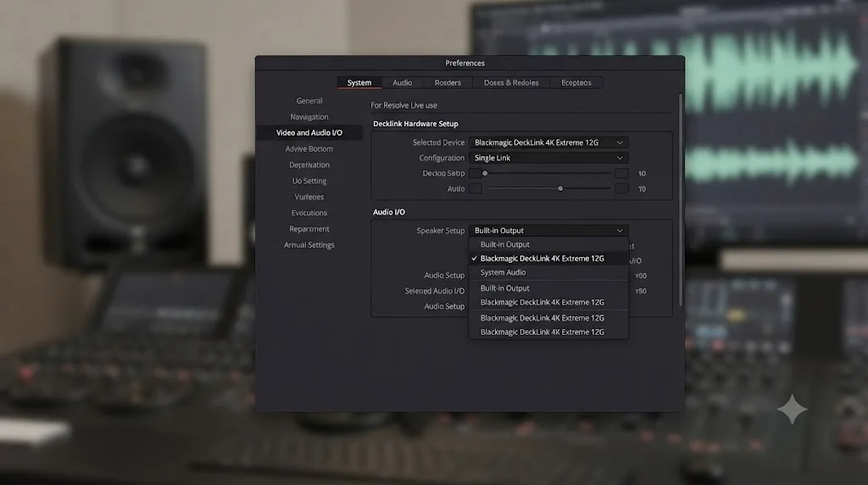Viewport: 868px width, 485px height.
Task: Select Video and Audio I/O sidebar item
Action: [x=309, y=133]
